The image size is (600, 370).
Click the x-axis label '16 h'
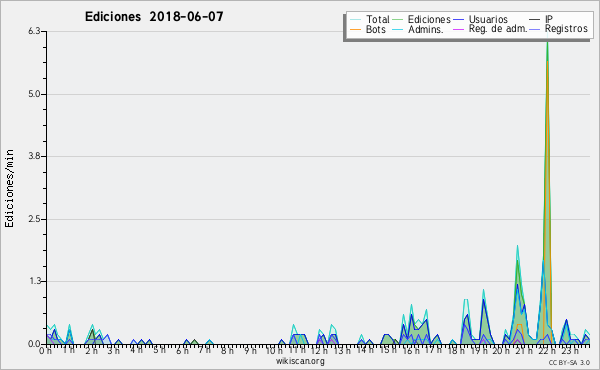(x=410, y=351)
